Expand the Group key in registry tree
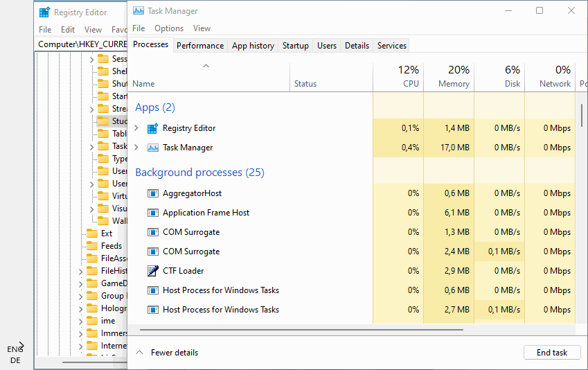The image size is (588, 370). tap(80, 297)
